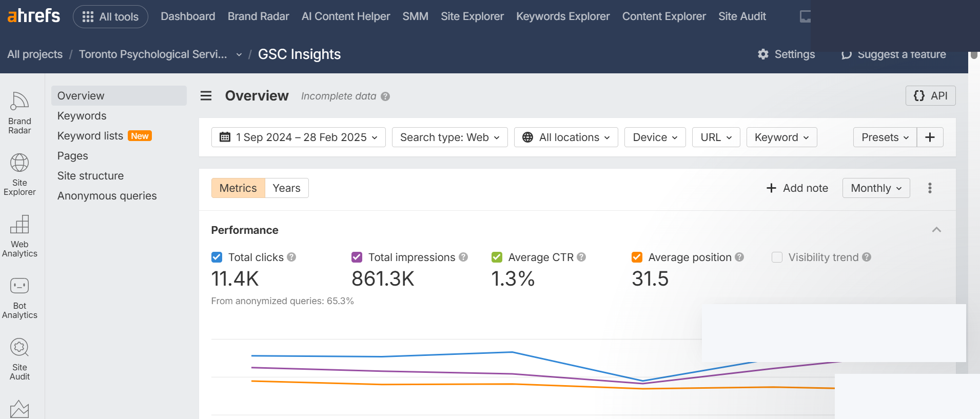This screenshot has width=980, height=419.
Task: Open Keywords Explorer in top navigation
Action: pos(563,16)
